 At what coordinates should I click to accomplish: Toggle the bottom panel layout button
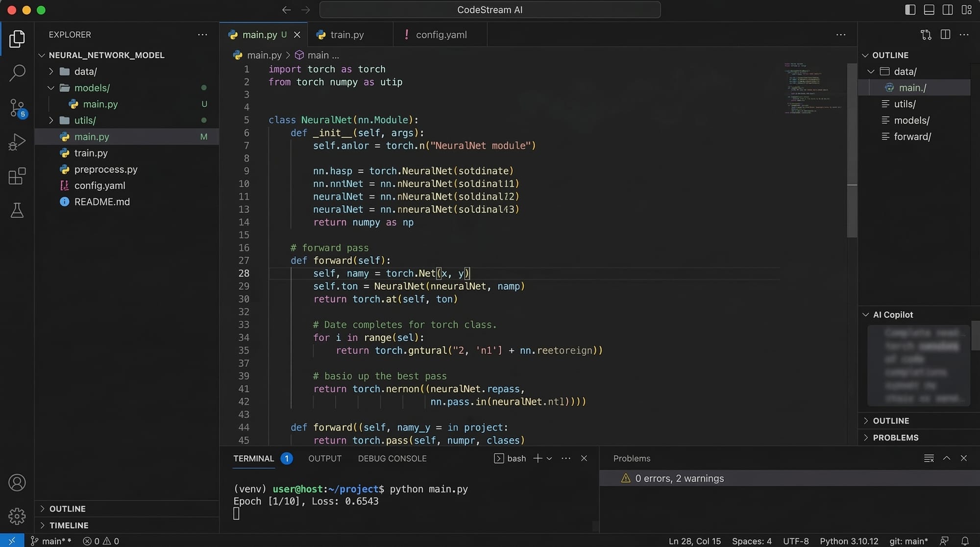point(929,10)
